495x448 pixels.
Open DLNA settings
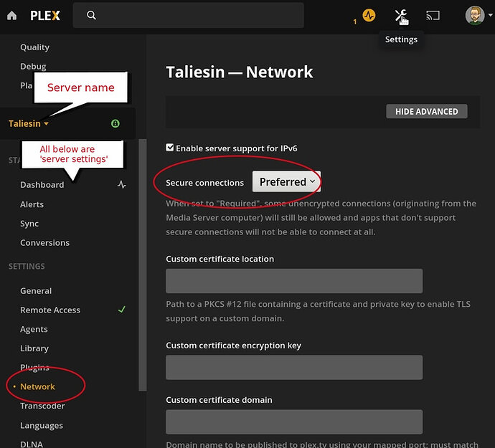point(32,444)
